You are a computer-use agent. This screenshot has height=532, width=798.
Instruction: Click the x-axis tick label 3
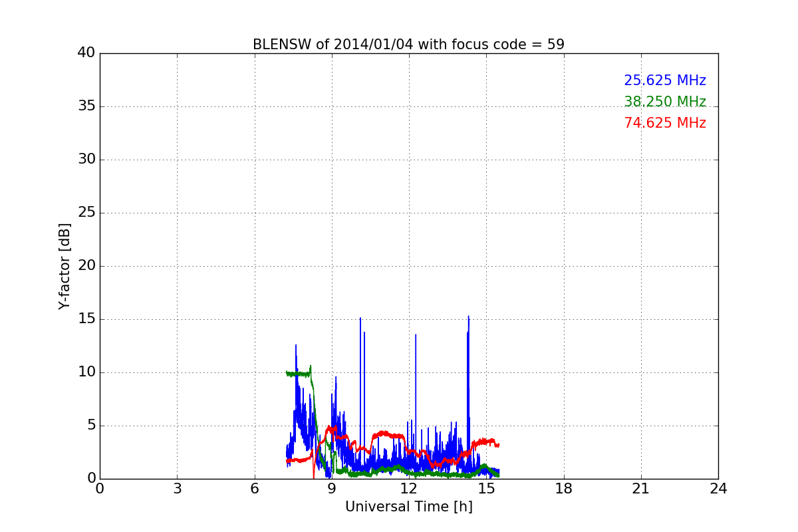point(177,489)
